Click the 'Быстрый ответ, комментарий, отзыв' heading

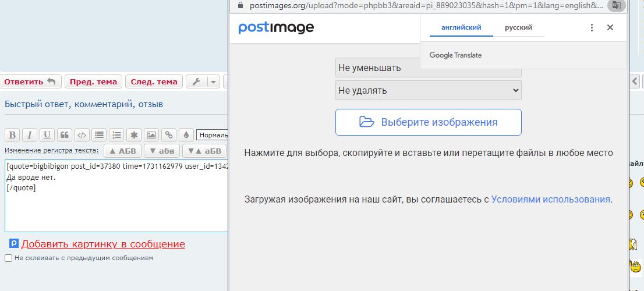(84, 104)
